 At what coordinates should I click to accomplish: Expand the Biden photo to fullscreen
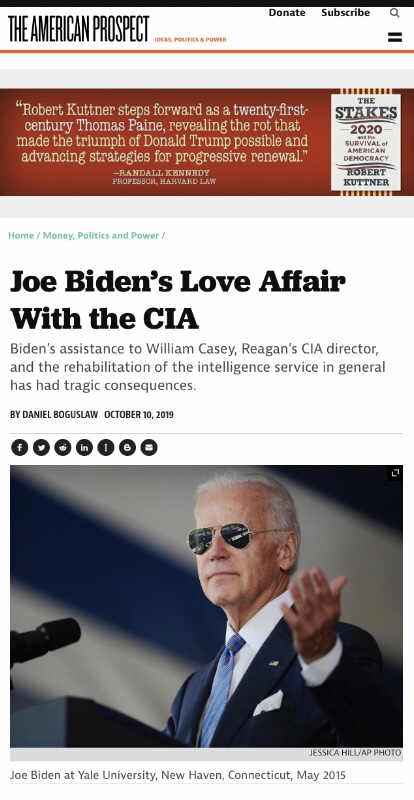[395, 473]
